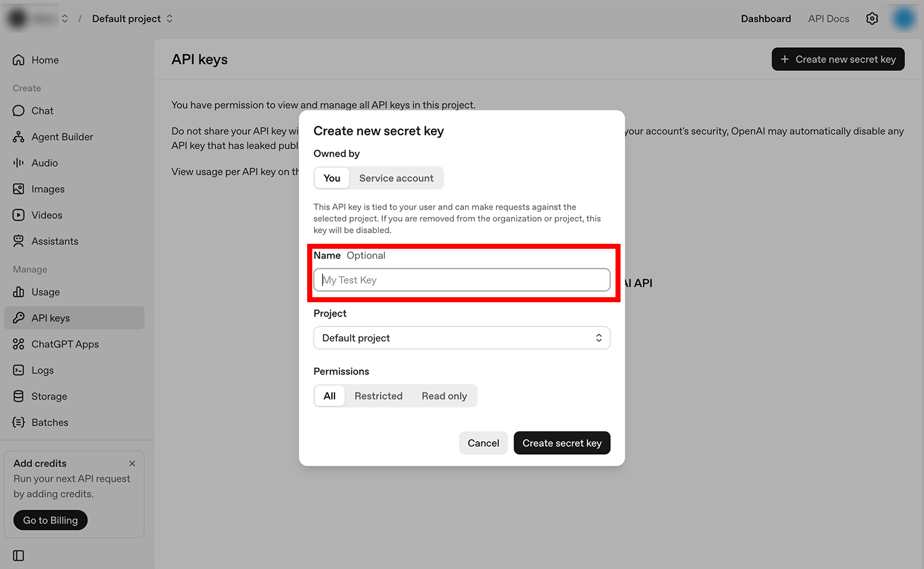Open Usage via its chart icon
The image size is (924, 569).
point(19,292)
